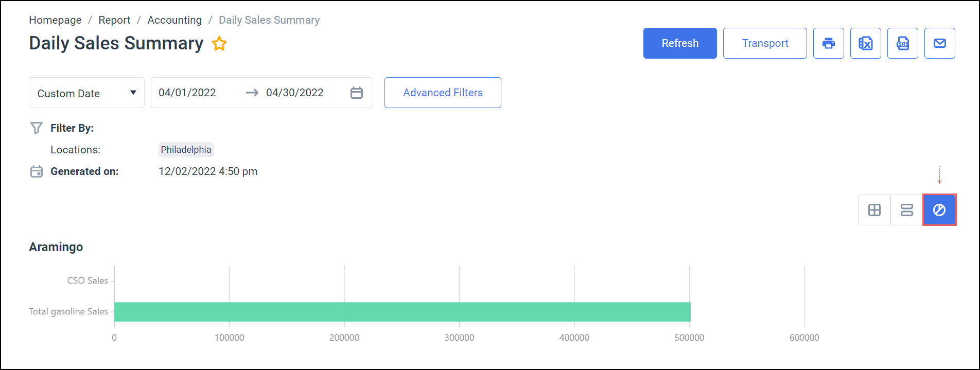Screen dimensions: 980x370
Task: Click the Transport button
Action: [x=764, y=43]
